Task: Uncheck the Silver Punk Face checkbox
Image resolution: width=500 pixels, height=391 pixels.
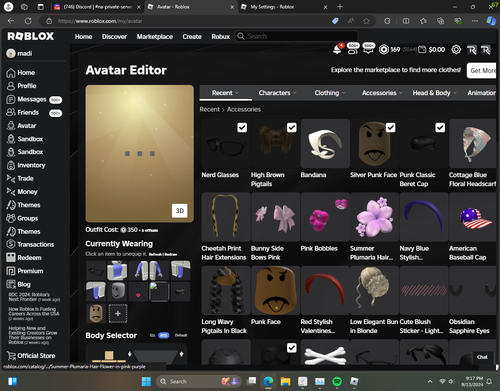Action: 391,127
